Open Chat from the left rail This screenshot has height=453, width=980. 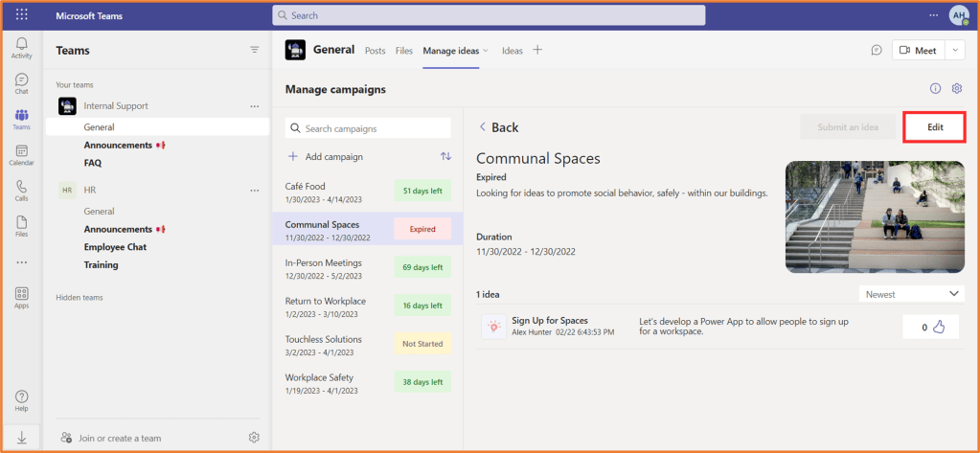coord(21,83)
